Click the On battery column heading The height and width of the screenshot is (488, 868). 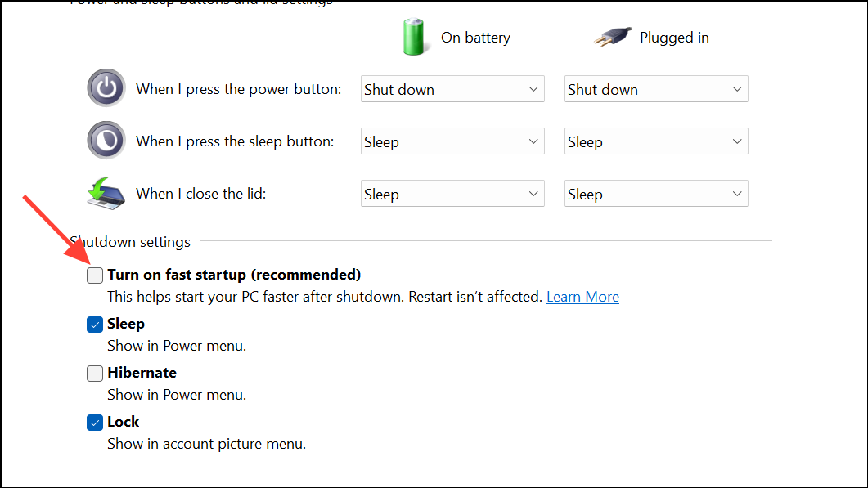475,38
